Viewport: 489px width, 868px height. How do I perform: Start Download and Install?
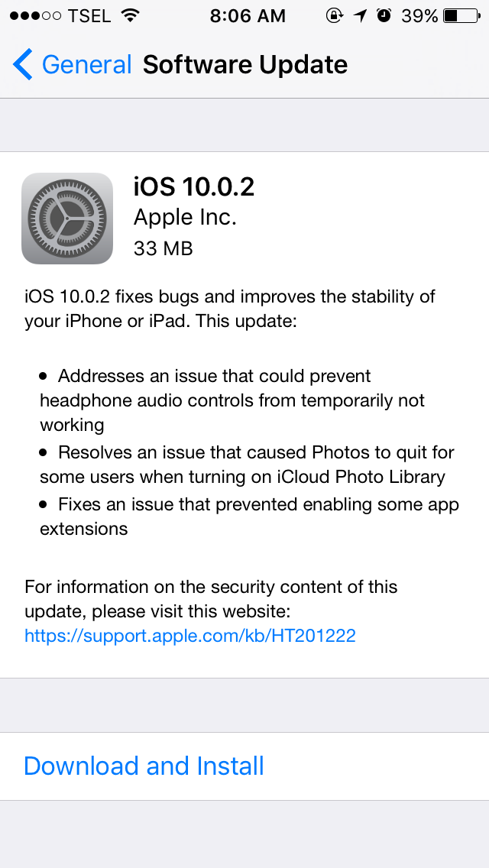[x=144, y=766]
